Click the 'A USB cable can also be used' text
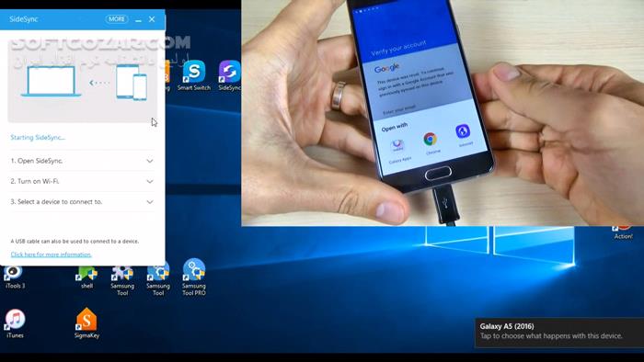Screen dimensions: 644x362 tap(75, 241)
